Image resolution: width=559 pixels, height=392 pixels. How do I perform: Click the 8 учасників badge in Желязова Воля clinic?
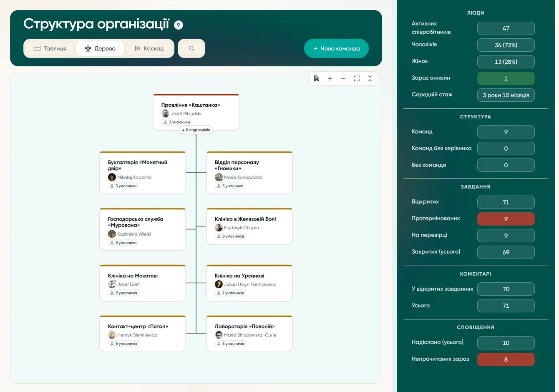point(230,236)
